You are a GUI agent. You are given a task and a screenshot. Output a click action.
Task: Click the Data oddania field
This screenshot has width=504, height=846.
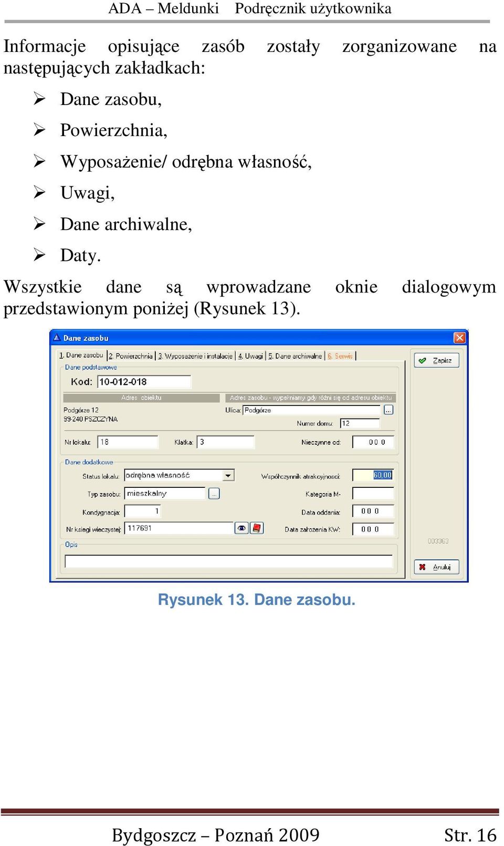point(373,511)
